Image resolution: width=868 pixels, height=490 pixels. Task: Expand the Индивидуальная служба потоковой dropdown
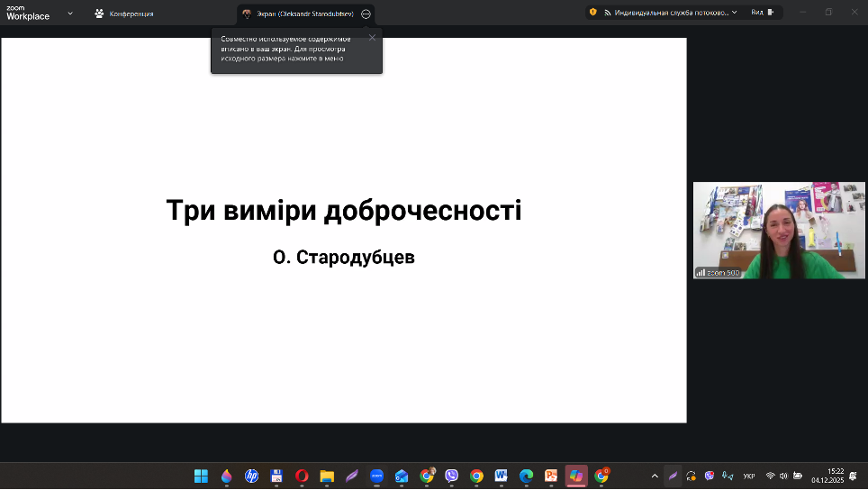(x=734, y=13)
